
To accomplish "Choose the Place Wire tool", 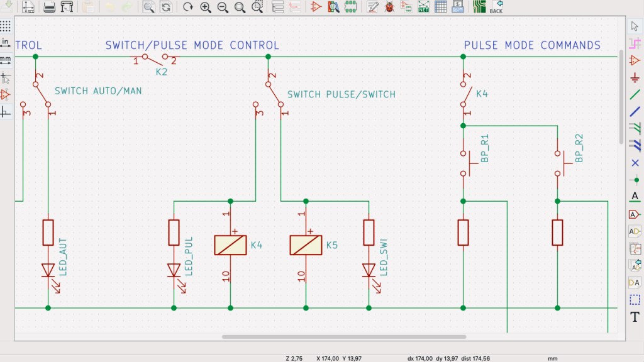I will 635,94.
